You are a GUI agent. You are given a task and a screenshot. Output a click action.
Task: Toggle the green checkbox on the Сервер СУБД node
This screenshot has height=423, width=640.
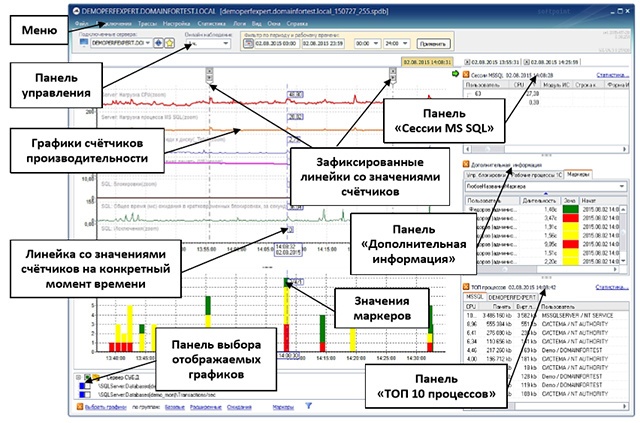coord(87,377)
